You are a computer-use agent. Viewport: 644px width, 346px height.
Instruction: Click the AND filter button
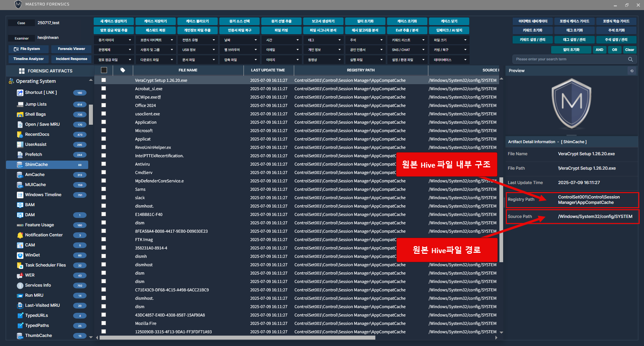[599, 50]
